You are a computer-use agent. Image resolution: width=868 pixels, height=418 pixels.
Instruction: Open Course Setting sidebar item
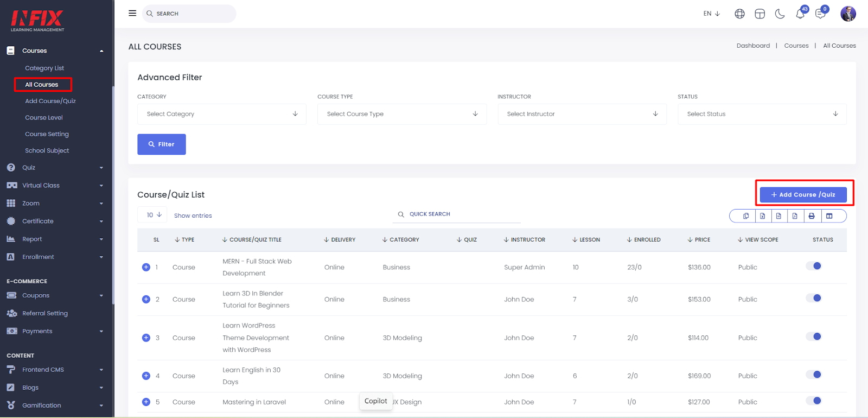(x=47, y=134)
